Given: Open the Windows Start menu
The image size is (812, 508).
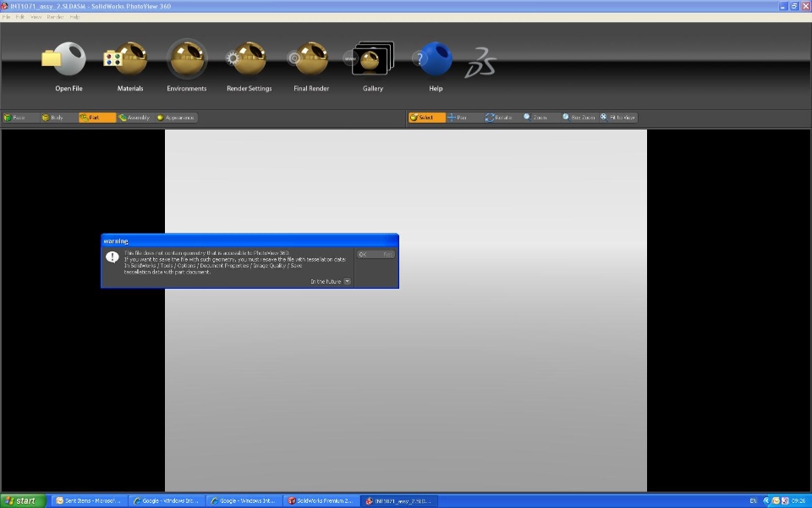Looking at the screenshot, I should pyautogui.click(x=24, y=500).
